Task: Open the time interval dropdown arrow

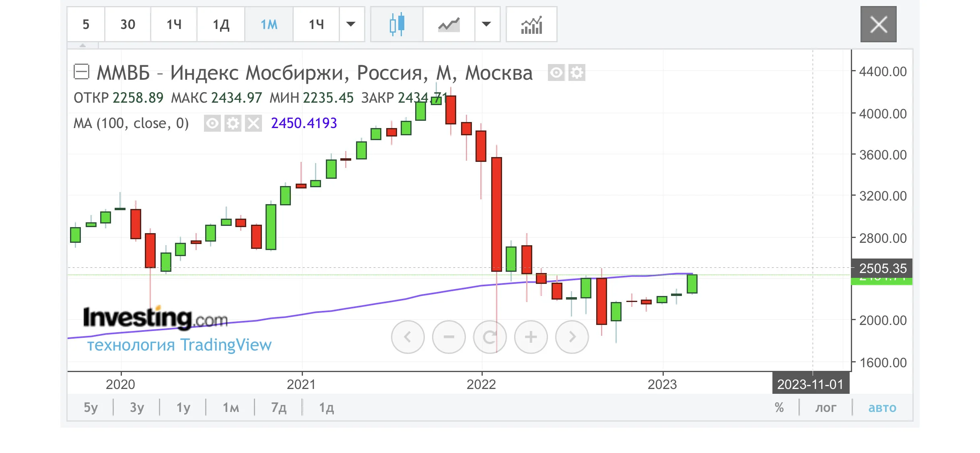Action: tap(351, 24)
